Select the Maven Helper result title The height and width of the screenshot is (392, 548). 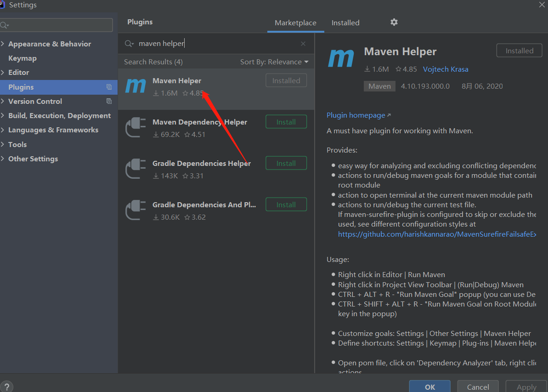(177, 80)
